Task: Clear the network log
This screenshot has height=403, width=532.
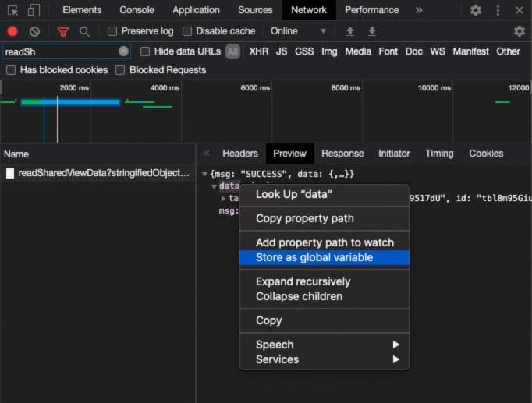Action: 34,31
